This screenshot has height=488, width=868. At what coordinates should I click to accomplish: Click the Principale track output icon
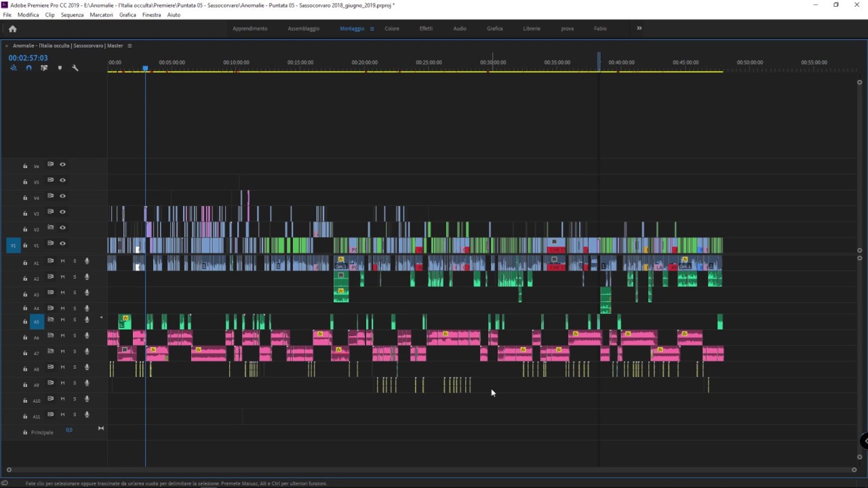(101, 428)
